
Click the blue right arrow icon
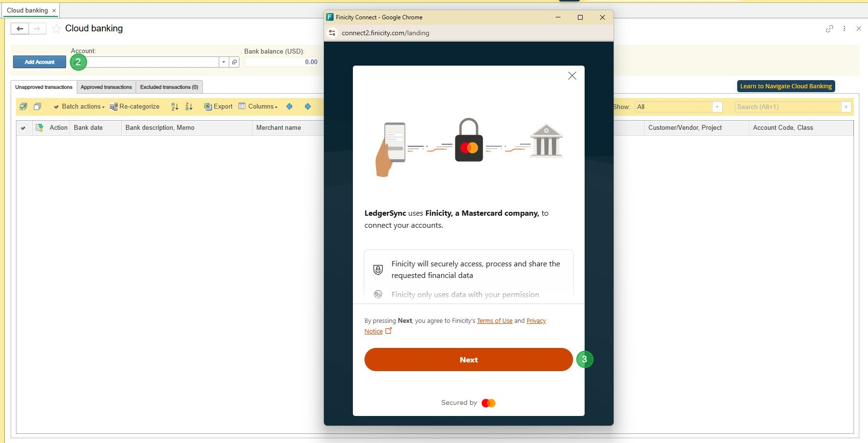308,107
